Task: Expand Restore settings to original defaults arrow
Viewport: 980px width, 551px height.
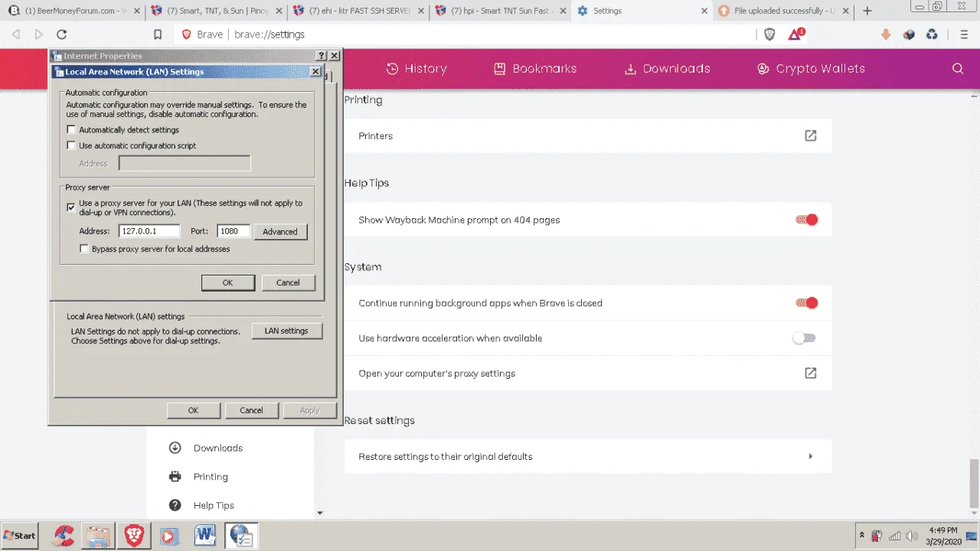Action: pos(811,457)
